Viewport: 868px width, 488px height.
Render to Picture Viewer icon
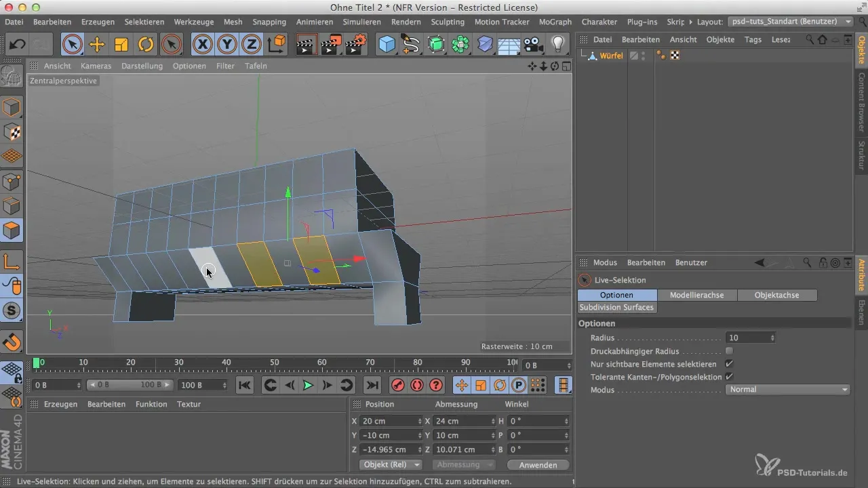coord(331,45)
